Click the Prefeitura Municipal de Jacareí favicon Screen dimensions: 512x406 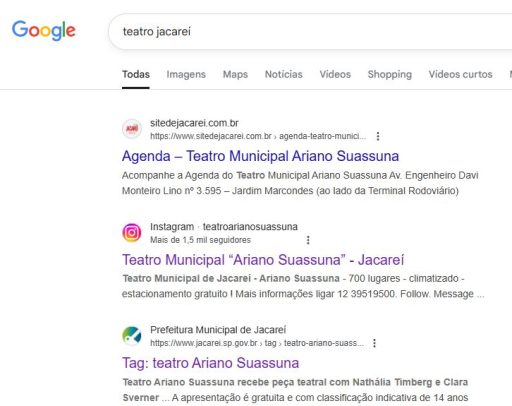click(x=132, y=336)
